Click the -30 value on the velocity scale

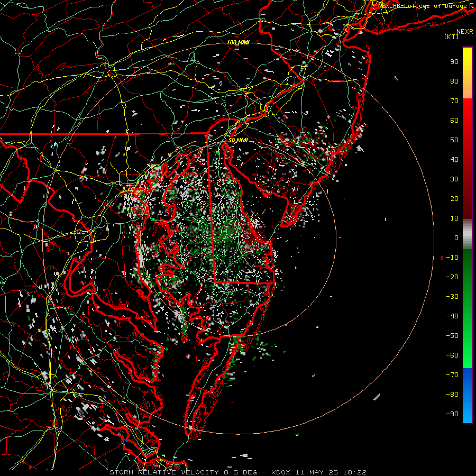coord(452,297)
